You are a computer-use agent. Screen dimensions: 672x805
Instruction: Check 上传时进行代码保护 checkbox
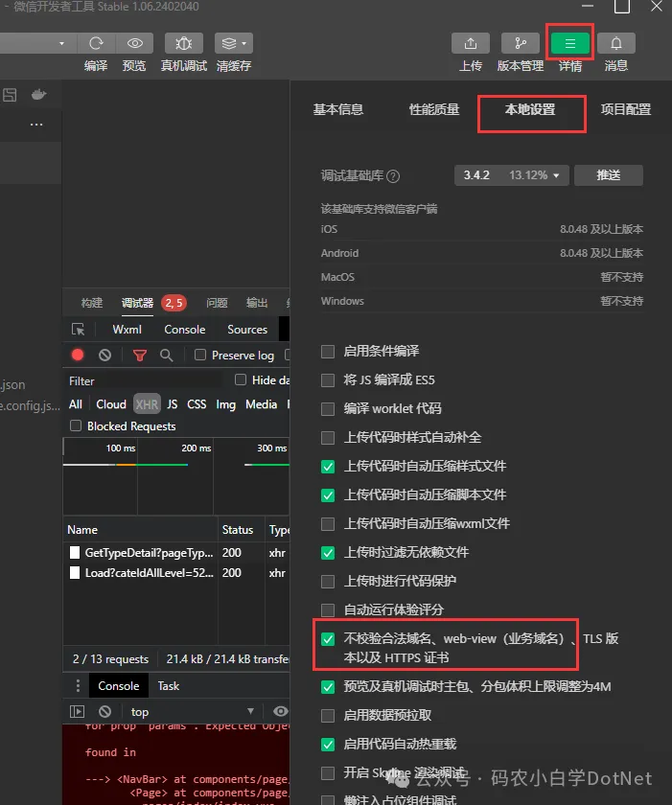pyautogui.click(x=328, y=582)
